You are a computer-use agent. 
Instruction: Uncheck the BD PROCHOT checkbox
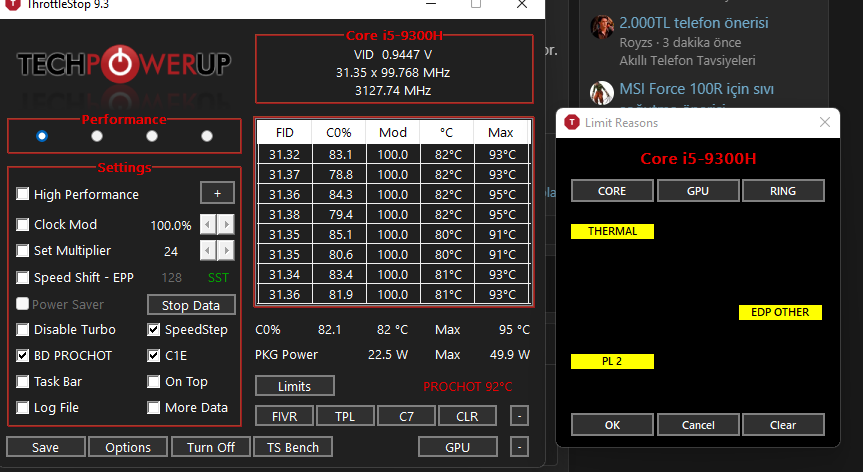coord(23,355)
